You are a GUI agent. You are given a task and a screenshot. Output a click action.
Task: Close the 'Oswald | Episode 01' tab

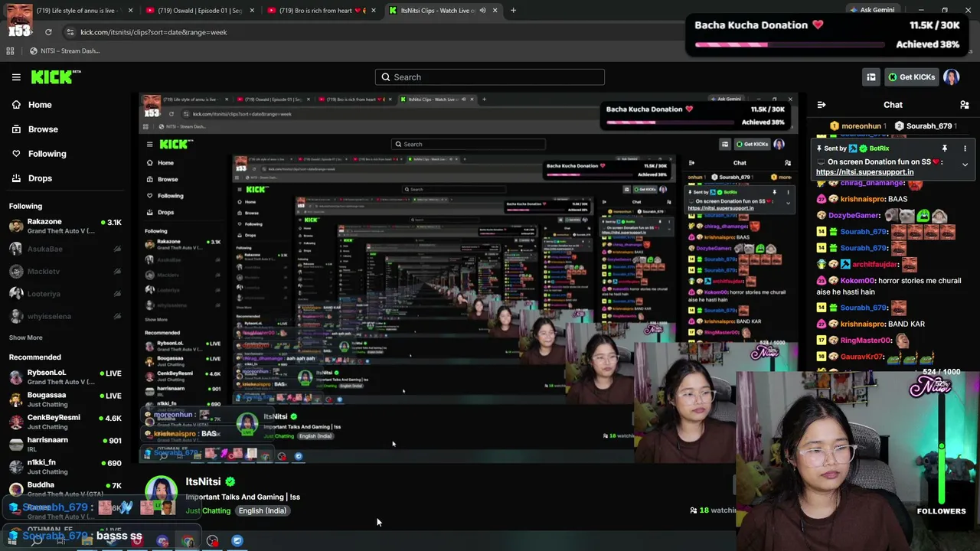pyautogui.click(x=252, y=11)
